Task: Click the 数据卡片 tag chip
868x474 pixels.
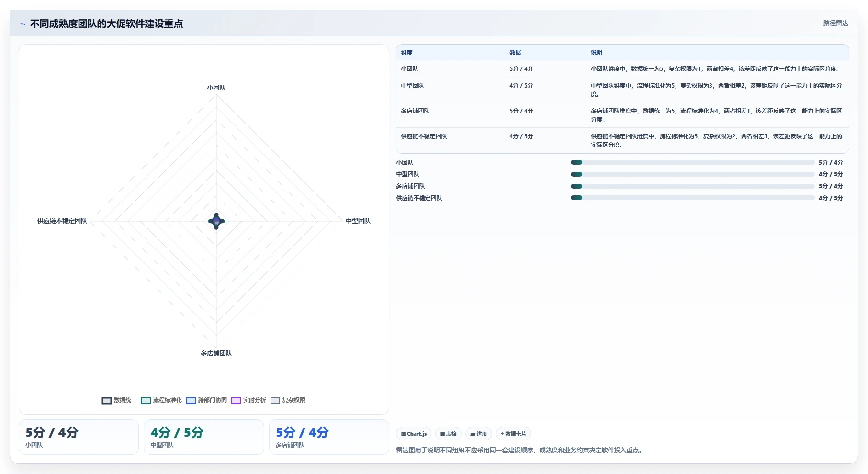Action: tap(513, 434)
